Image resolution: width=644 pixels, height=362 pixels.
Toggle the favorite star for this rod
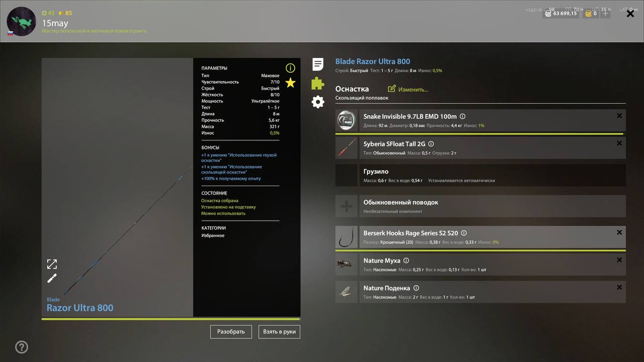[x=290, y=83]
